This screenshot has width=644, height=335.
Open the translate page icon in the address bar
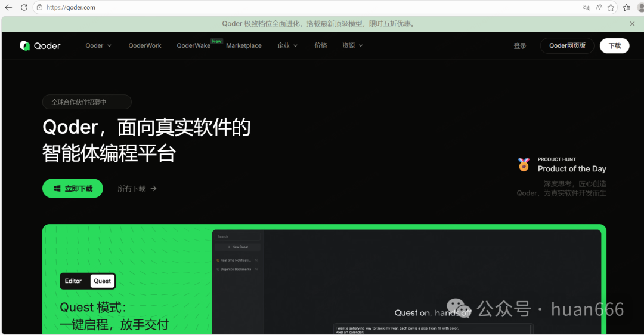click(x=586, y=7)
